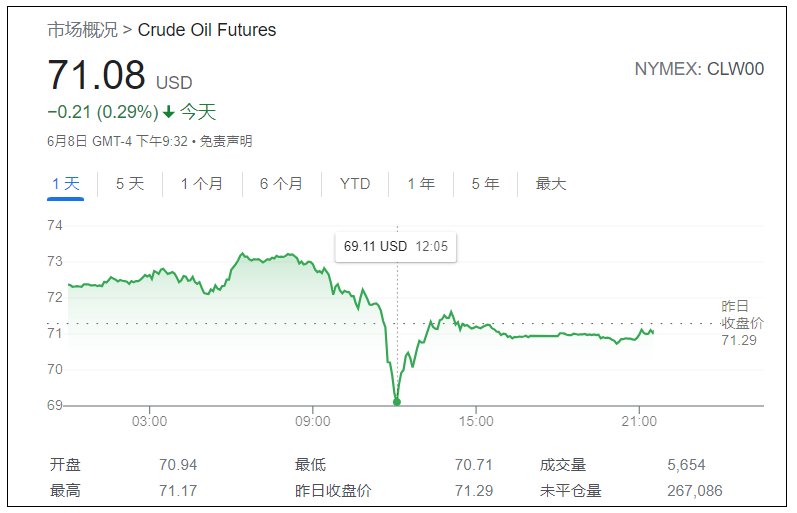Open the 1 个月 chart range

point(201,184)
